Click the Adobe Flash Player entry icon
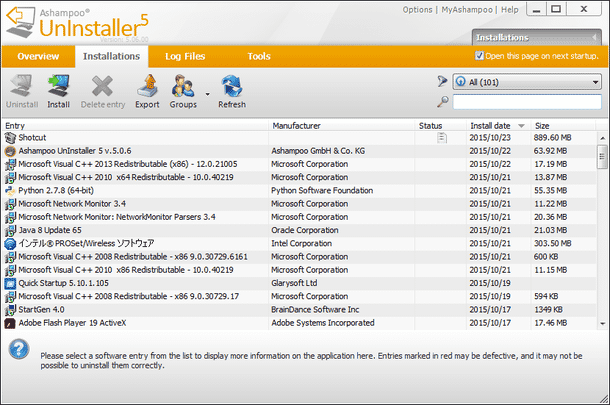 coord(10,323)
